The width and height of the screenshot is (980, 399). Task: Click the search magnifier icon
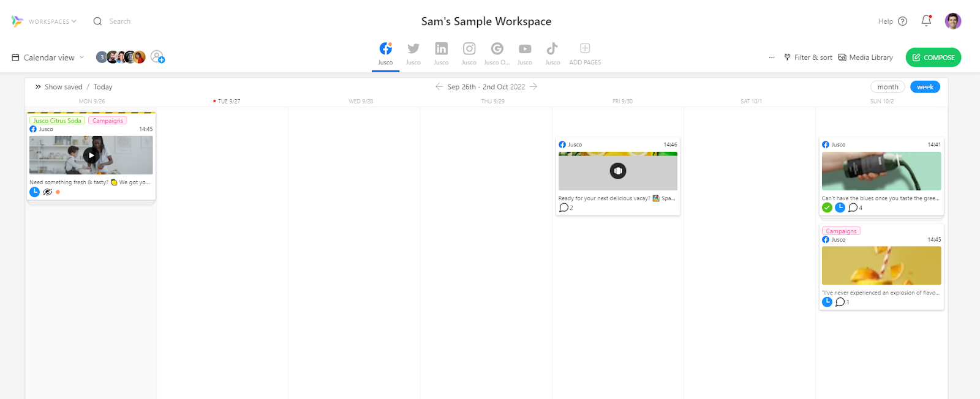[x=97, y=21]
